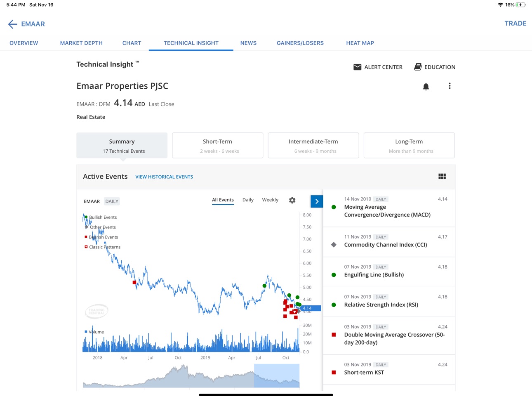This screenshot has width=532, height=399.
Task: Toggle Volume legend on chart
Action: pos(94,332)
